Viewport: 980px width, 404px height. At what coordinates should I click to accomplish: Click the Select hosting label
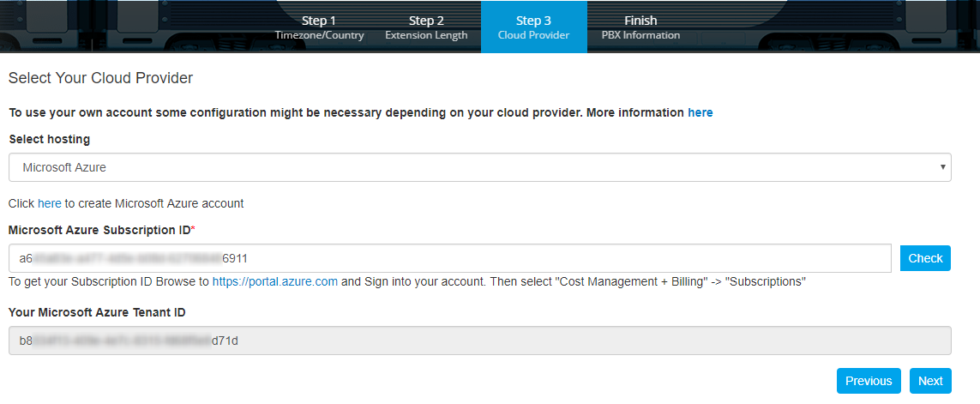tap(50, 140)
